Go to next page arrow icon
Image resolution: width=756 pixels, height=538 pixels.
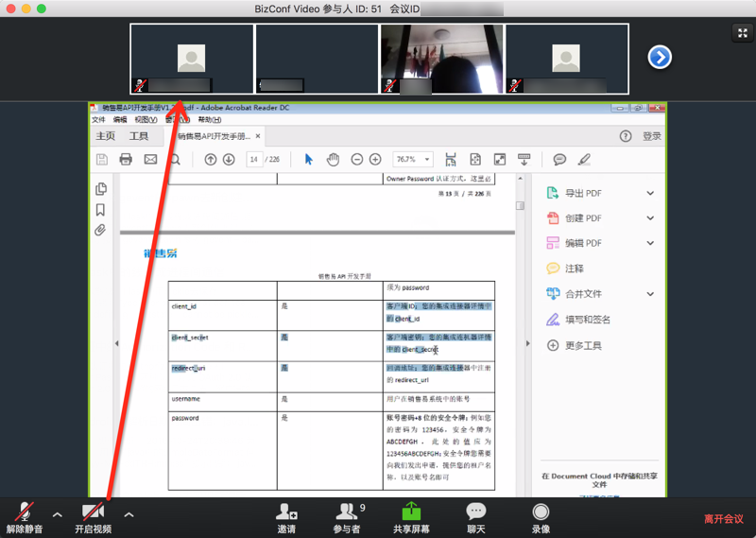point(229,159)
